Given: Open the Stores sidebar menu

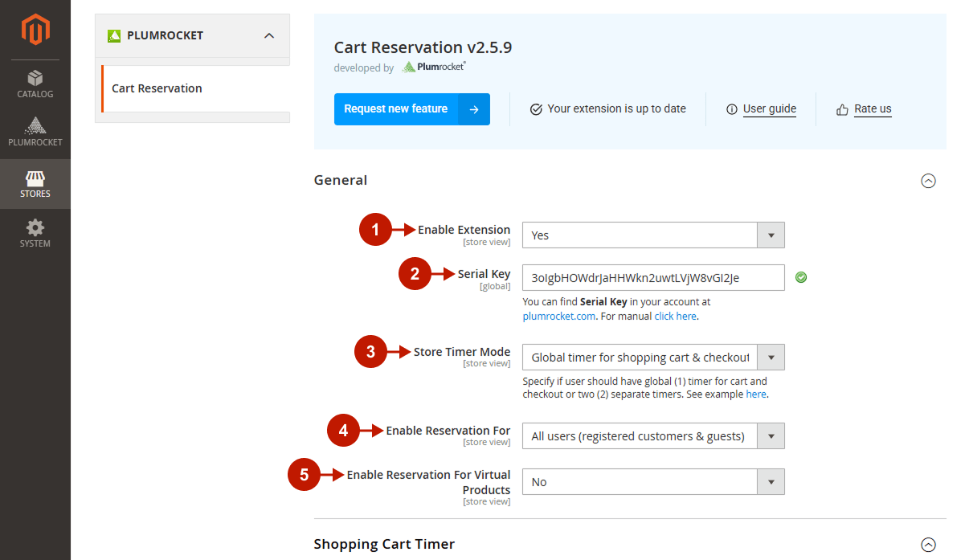Looking at the screenshot, I should click(35, 184).
